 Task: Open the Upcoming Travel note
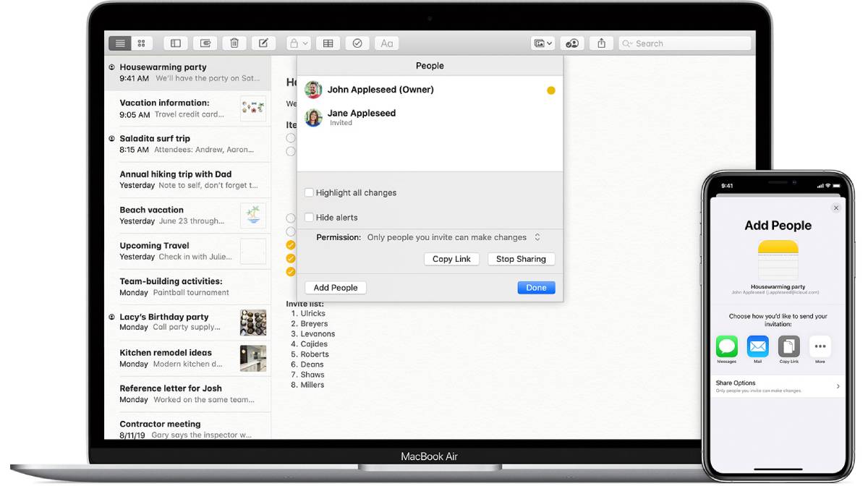coord(188,251)
